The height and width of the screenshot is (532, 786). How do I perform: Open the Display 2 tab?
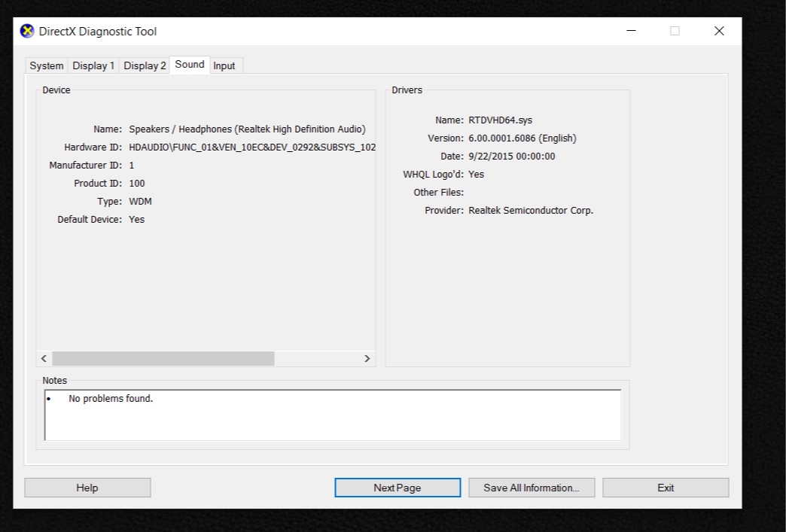(145, 65)
